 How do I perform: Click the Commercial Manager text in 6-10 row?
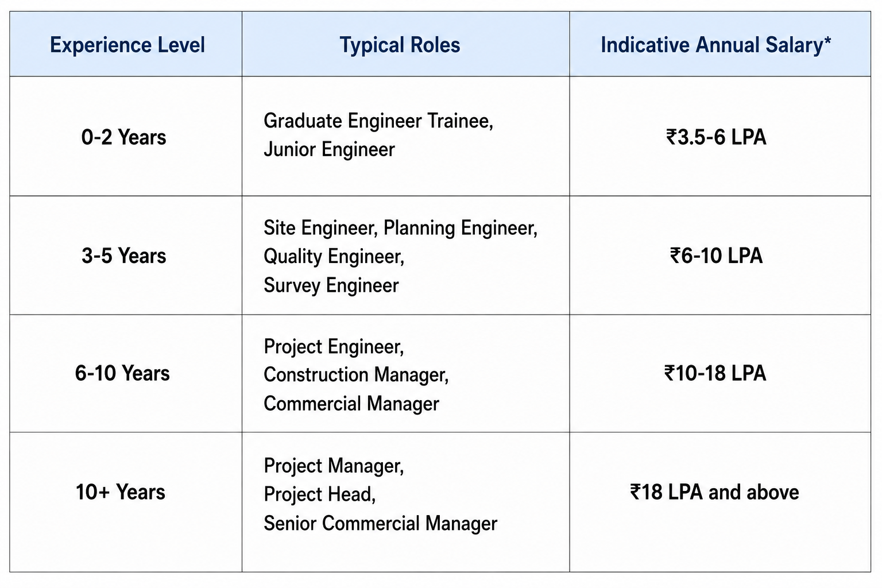pyautogui.click(x=351, y=404)
